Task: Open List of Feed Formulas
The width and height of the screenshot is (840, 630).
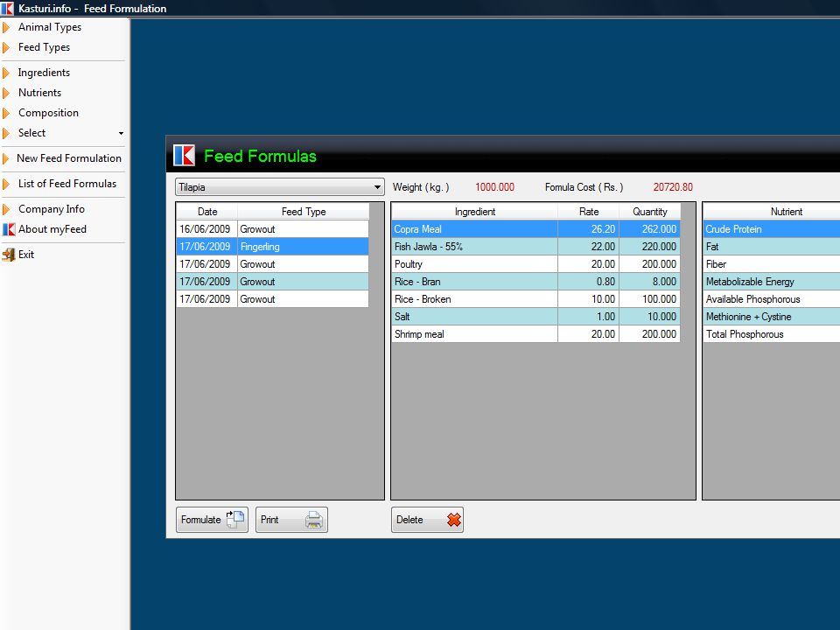Action: (x=67, y=184)
